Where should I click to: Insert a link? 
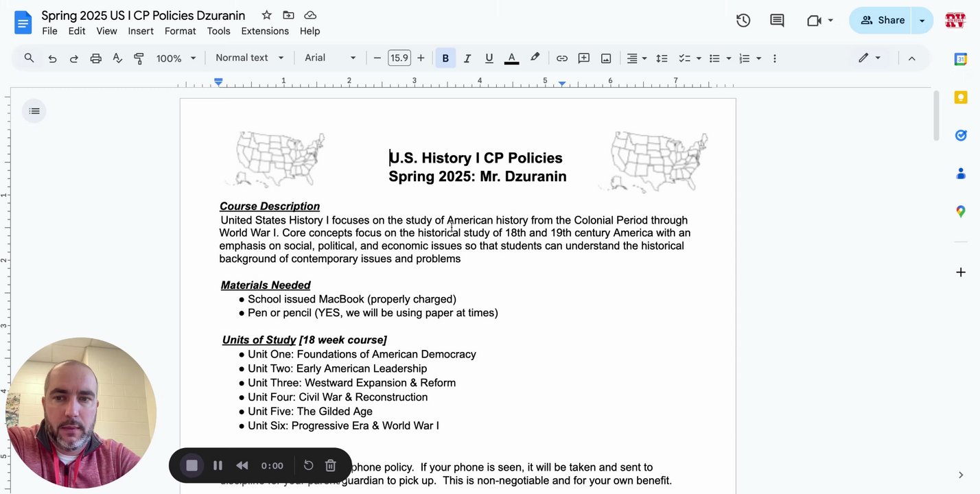click(x=562, y=58)
